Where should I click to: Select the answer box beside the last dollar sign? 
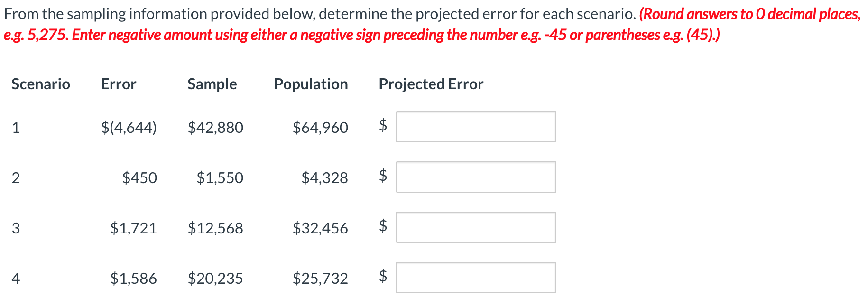tap(475, 278)
